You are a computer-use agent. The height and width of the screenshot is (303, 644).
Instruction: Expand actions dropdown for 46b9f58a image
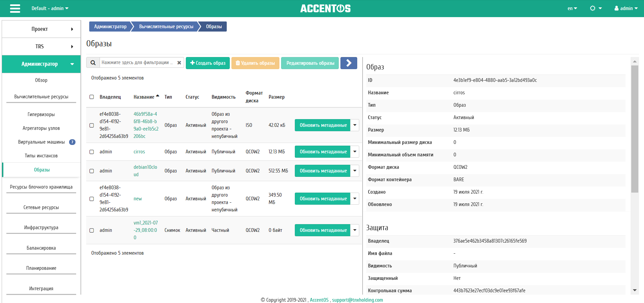click(355, 125)
